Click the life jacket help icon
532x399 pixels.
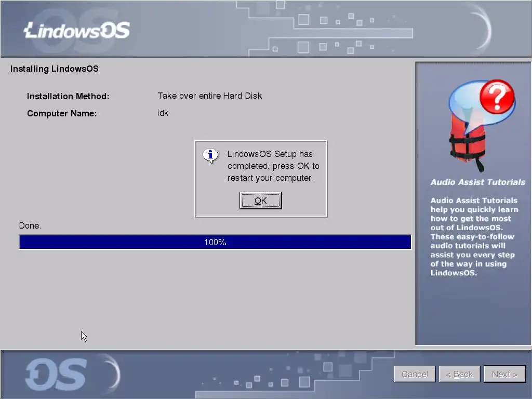click(x=481, y=125)
